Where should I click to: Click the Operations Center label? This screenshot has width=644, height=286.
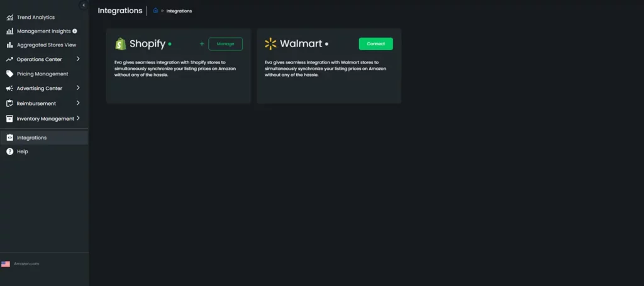40,60
